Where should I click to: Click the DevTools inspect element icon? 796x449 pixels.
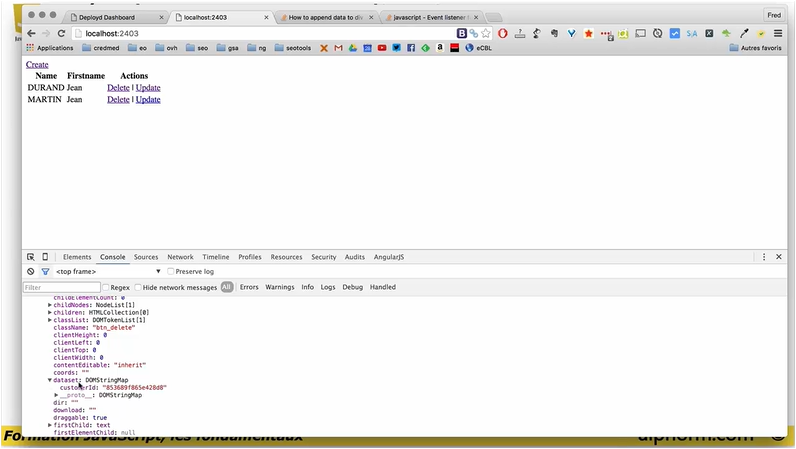31,257
